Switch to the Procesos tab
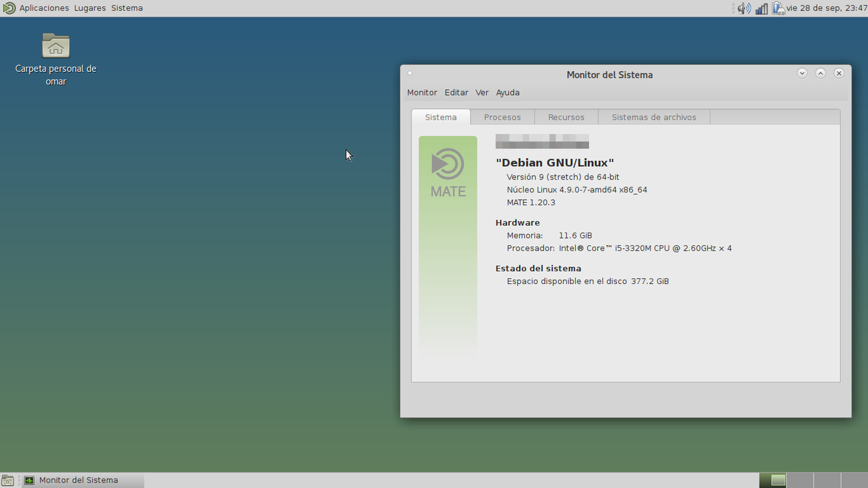This screenshot has width=868, height=488. 502,117
